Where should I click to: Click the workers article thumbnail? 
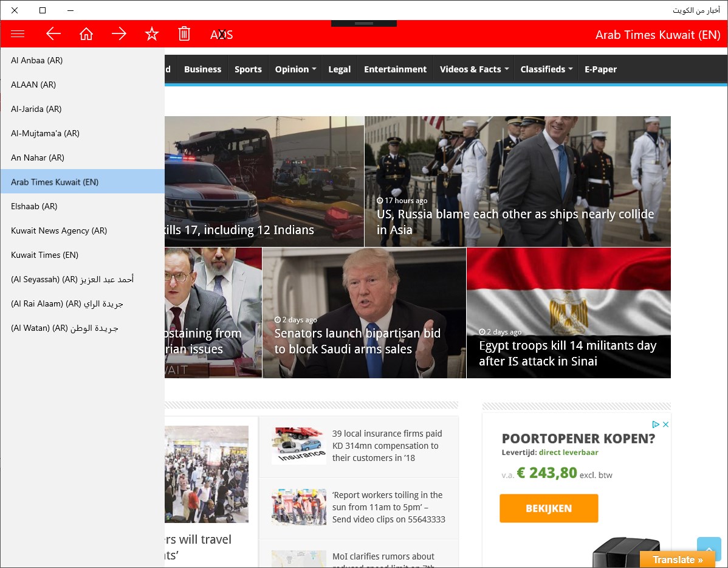299,507
